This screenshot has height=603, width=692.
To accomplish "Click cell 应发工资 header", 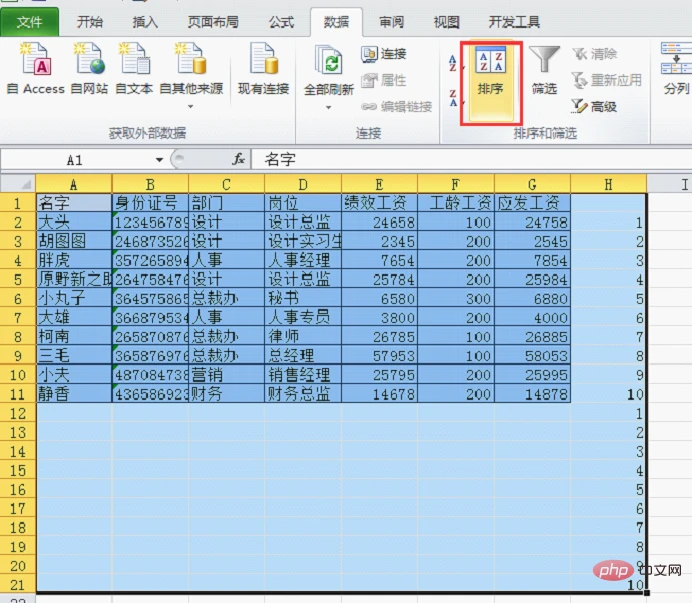I will (532, 203).
